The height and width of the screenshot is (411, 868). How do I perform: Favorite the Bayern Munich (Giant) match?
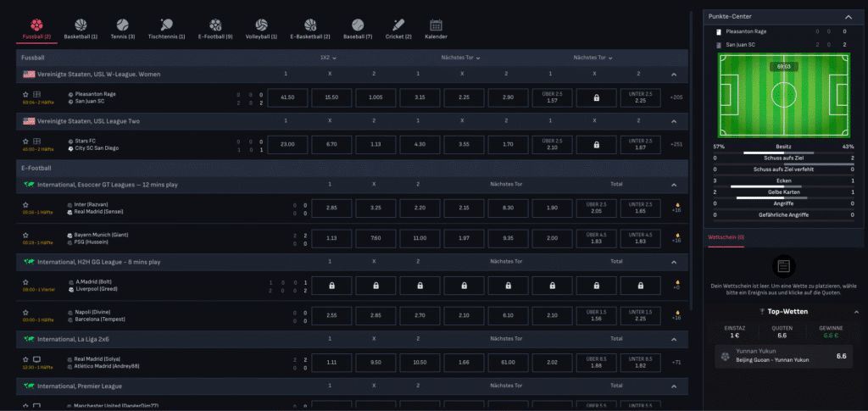point(25,235)
